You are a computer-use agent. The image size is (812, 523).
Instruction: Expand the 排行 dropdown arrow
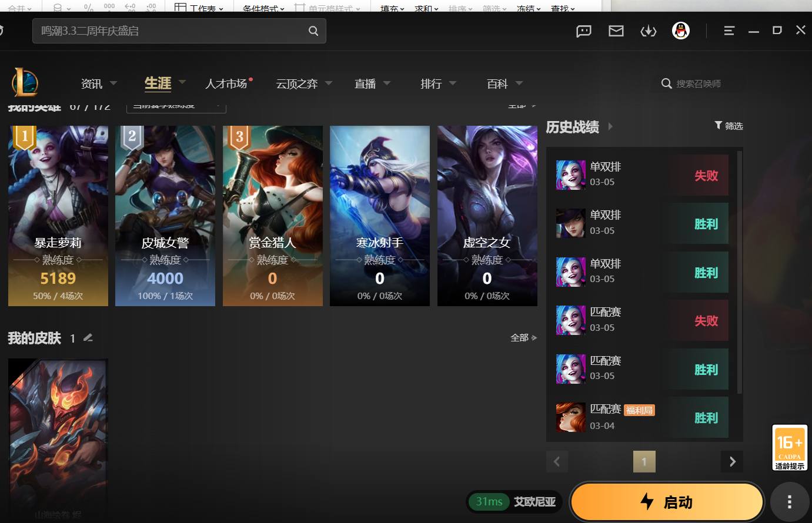tap(453, 83)
